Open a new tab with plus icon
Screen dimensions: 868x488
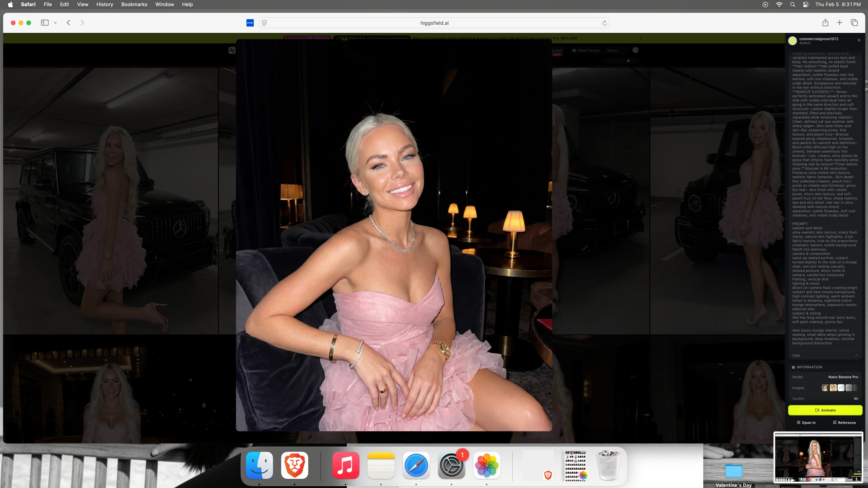point(839,23)
